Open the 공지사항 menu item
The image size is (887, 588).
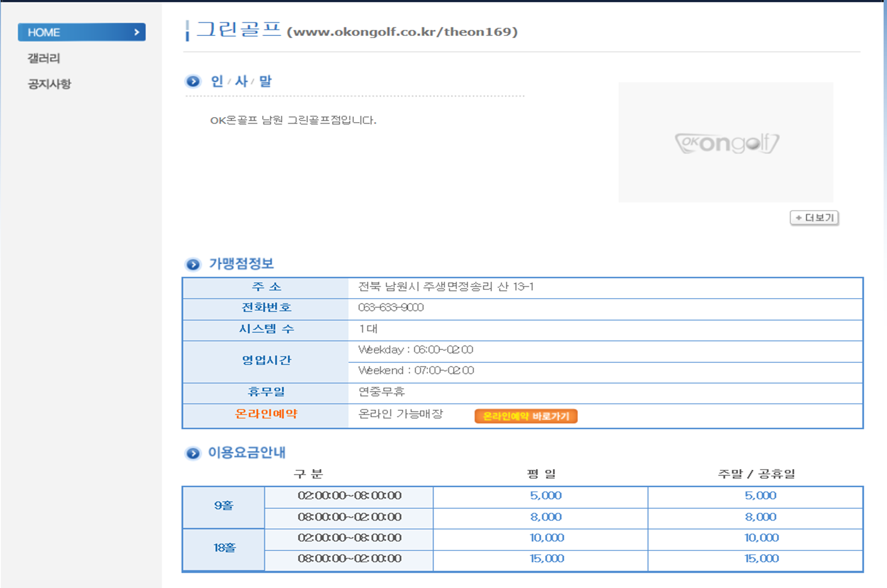(49, 84)
